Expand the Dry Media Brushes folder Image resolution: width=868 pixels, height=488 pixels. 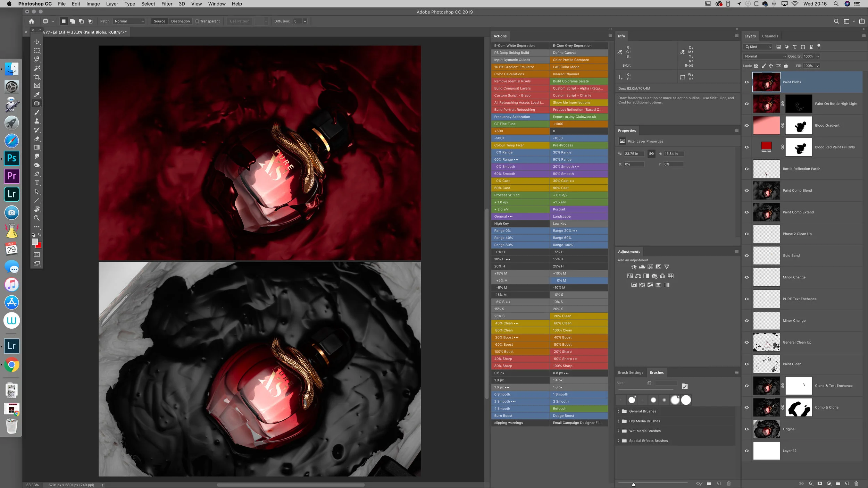coord(619,421)
